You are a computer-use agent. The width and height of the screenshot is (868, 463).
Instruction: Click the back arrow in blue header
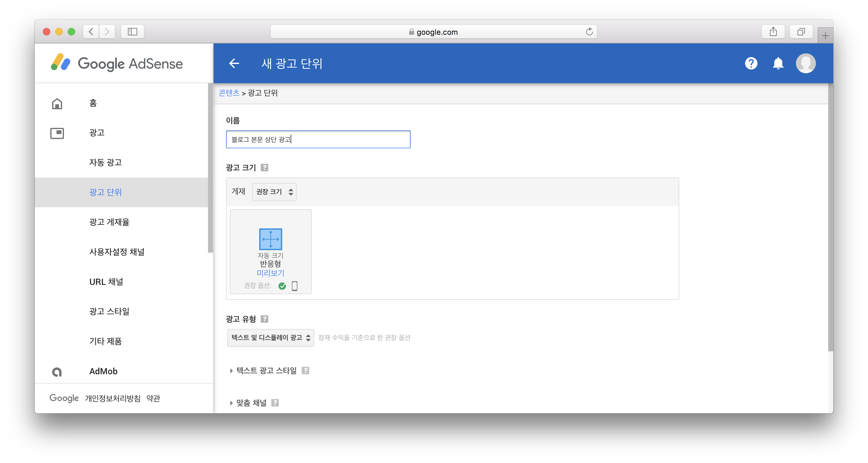click(x=234, y=63)
